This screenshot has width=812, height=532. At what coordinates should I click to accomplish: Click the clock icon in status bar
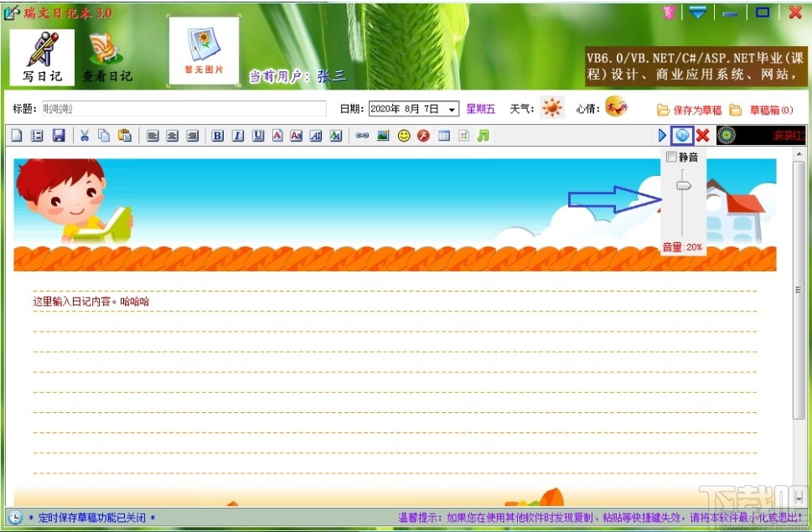coord(16,517)
